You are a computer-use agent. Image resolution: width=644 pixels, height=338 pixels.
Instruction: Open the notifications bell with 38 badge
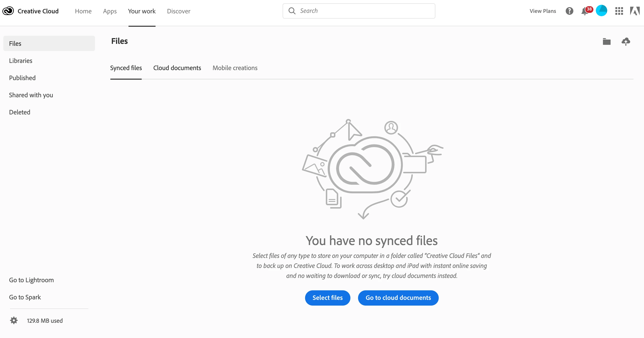[x=585, y=11]
